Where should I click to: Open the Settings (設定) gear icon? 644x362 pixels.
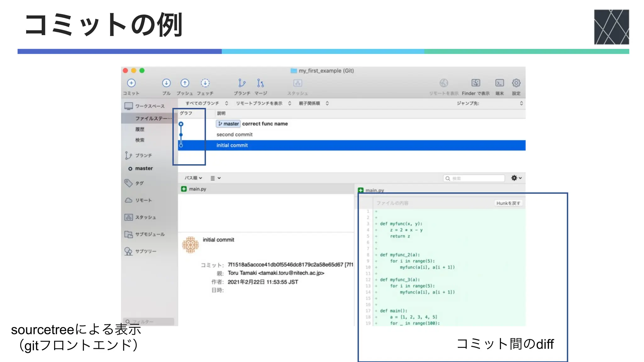(516, 83)
